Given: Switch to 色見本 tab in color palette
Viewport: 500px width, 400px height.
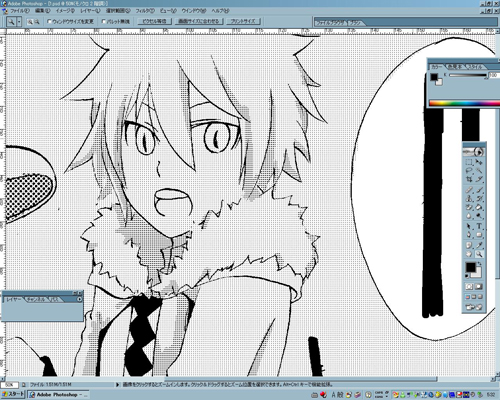Looking at the screenshot, I should [x=454, y=67].
